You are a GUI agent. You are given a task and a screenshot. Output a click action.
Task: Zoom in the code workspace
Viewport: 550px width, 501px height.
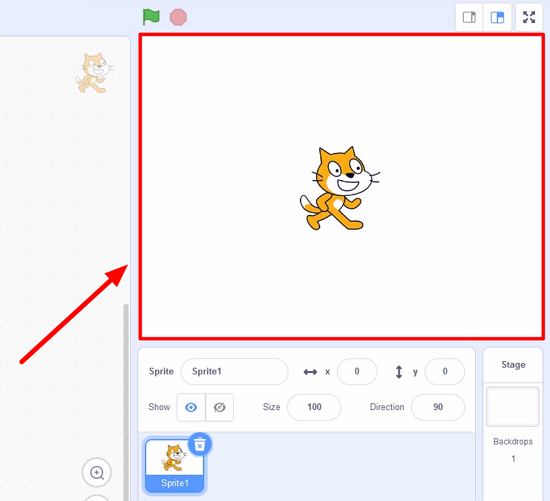coord(96,473)
